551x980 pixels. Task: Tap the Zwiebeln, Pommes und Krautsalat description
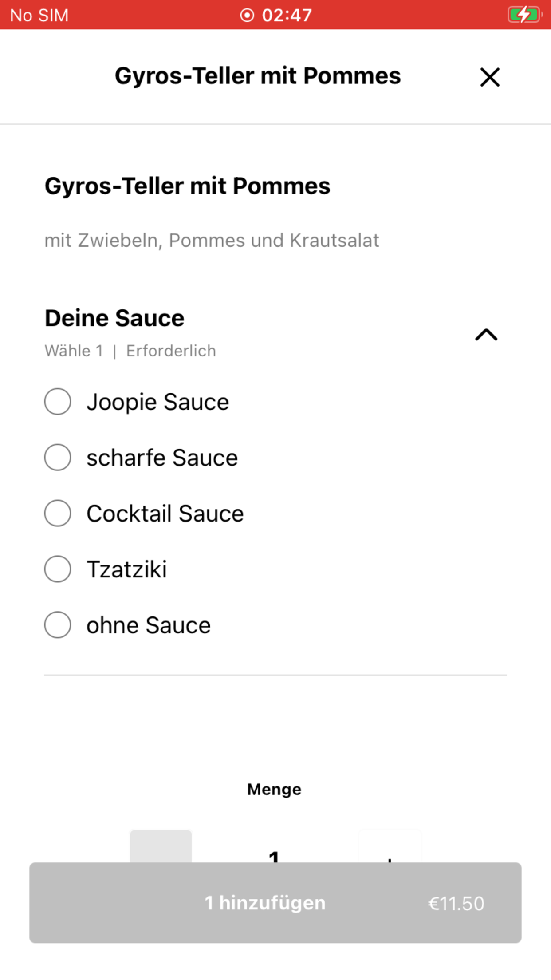(212, 241)
